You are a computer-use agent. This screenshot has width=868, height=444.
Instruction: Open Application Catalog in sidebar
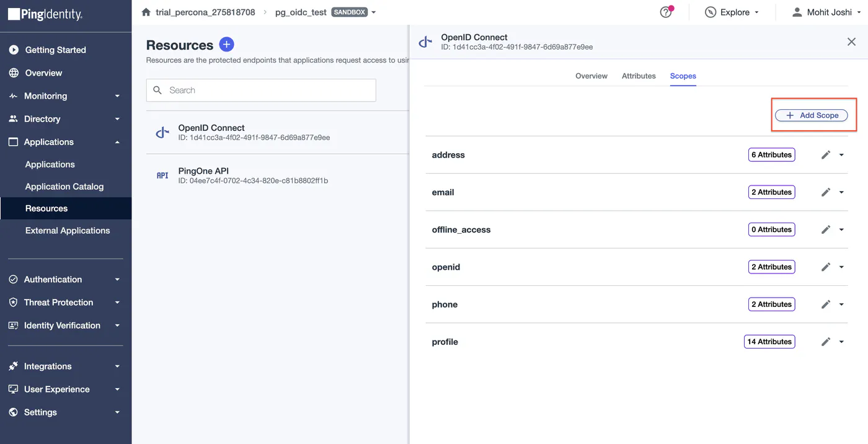64,187
